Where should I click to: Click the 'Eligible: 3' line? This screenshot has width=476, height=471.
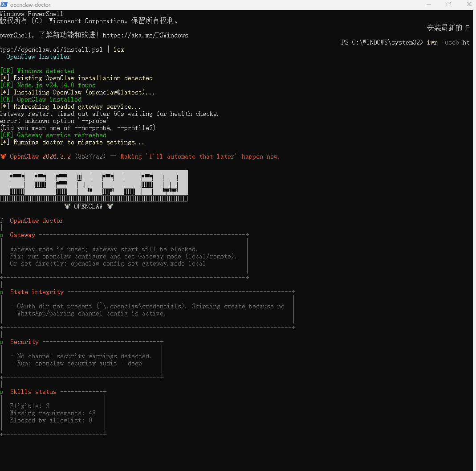[x=29, y=406]
